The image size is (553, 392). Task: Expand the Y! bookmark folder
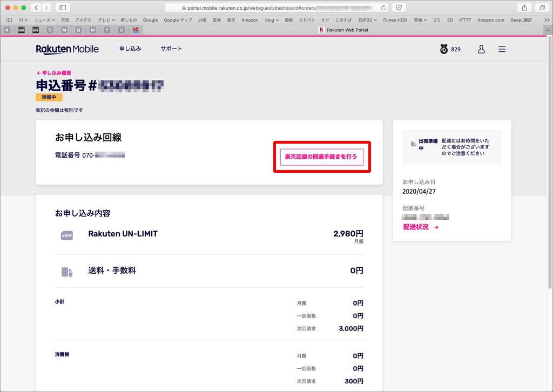[23, 20]
